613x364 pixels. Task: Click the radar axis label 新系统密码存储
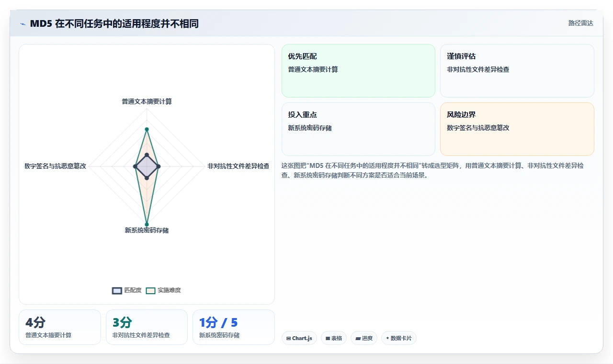147,230
